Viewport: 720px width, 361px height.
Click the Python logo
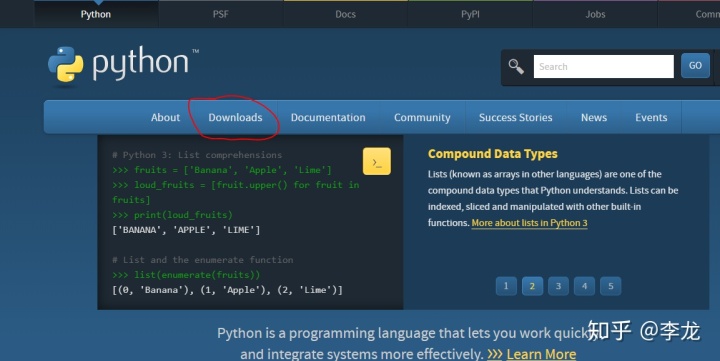tap(123, 66)
